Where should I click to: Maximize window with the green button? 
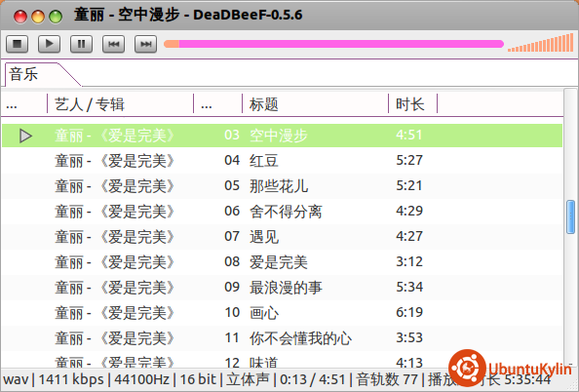tap(56, 17)
